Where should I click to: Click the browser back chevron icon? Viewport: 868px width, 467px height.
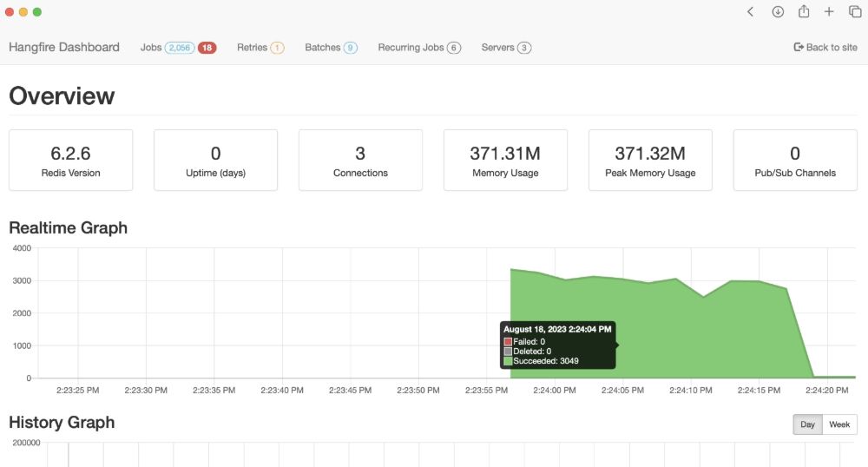pos(750,11)
